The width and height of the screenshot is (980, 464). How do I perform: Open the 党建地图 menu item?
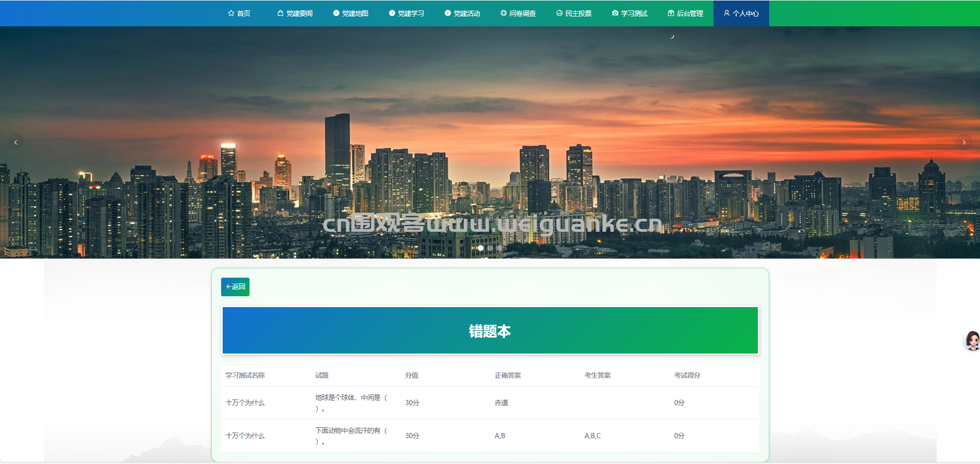pyautogui.click(x=351, y=13)
